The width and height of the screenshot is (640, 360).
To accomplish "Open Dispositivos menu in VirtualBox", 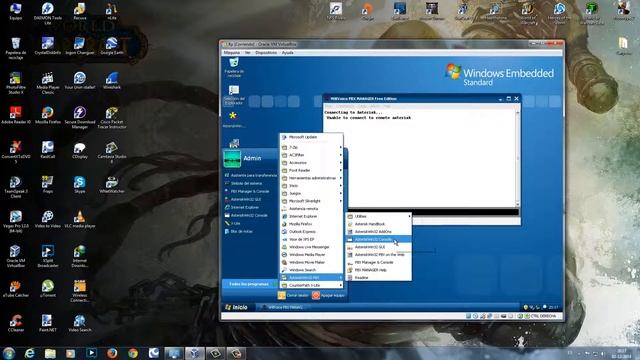I will pyautogui.click(x=266, y=53).
